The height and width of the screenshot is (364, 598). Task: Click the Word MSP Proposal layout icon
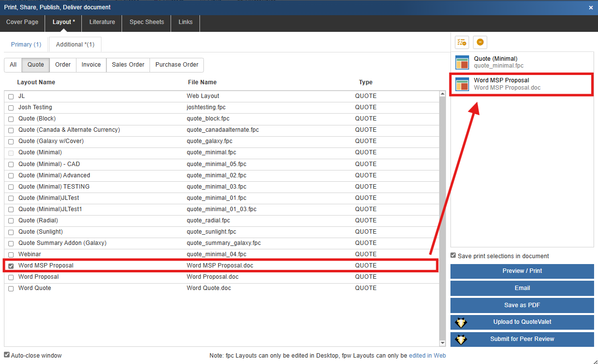tap(462, 84)
